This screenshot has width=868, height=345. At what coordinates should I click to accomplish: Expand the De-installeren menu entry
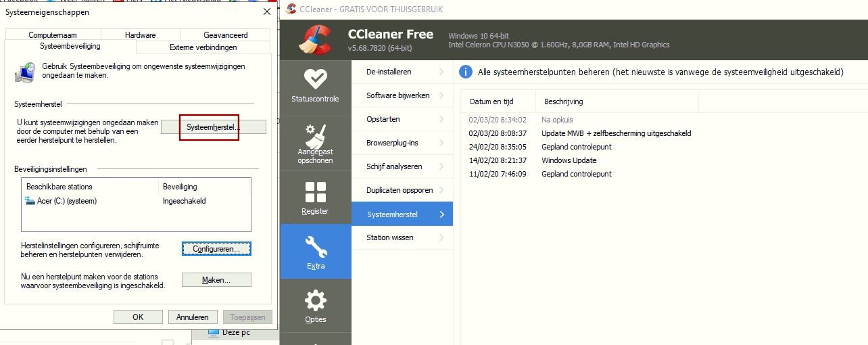coord(402,72)
